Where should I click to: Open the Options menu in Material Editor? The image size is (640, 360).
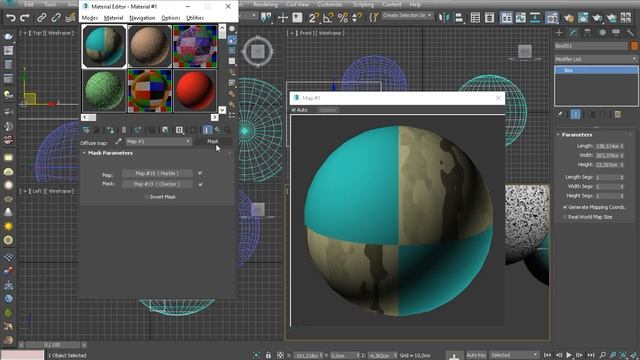(x=170, y=18)
